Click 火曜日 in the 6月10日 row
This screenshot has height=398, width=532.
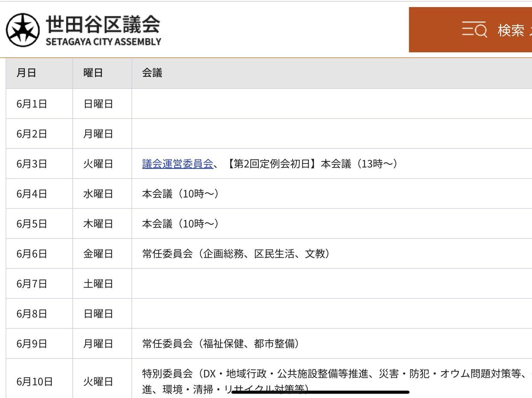tap(98, 381)
